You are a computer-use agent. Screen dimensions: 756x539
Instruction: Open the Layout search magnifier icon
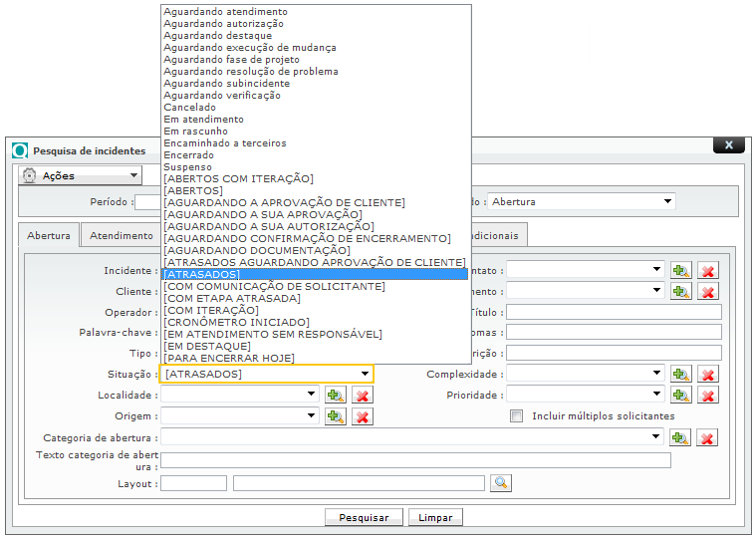pos(500,483)
